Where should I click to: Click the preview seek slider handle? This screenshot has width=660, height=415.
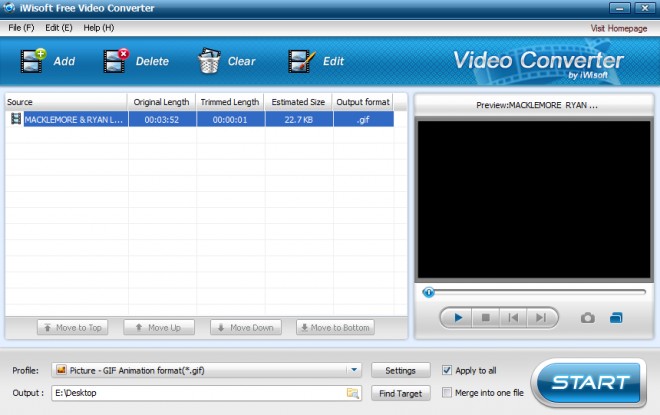[x=429, y=293]
